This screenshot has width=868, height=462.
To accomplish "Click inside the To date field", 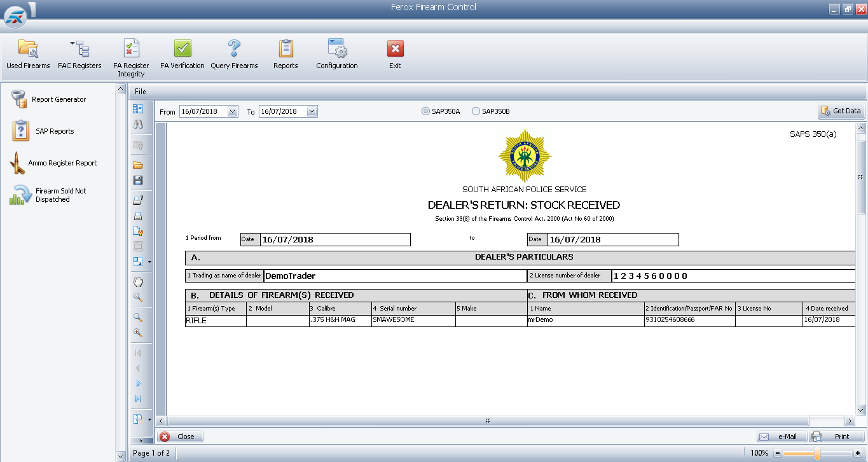I will click(282, 111).
